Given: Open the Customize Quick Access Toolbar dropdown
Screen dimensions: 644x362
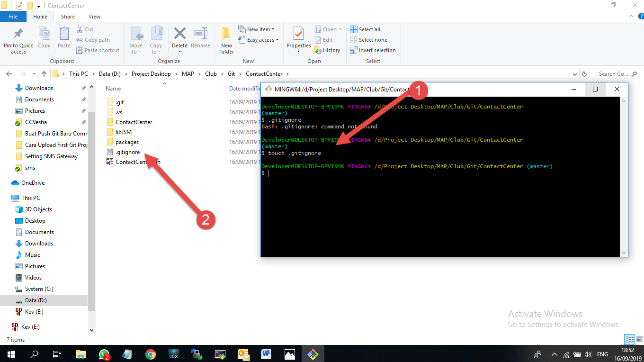Looking at the screenshot, I should pos(38,6).
